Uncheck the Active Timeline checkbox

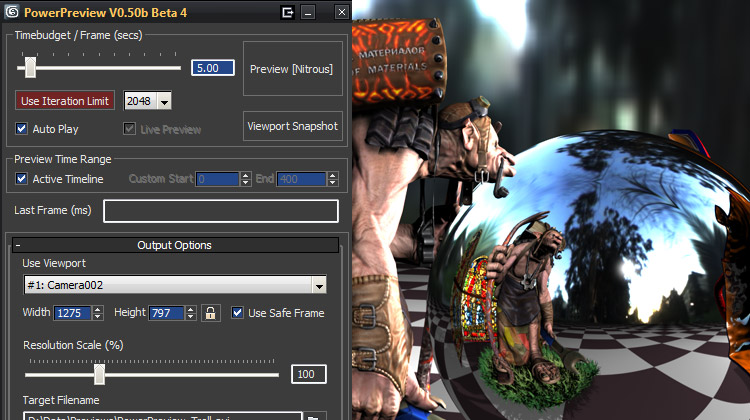click(22, 178)
